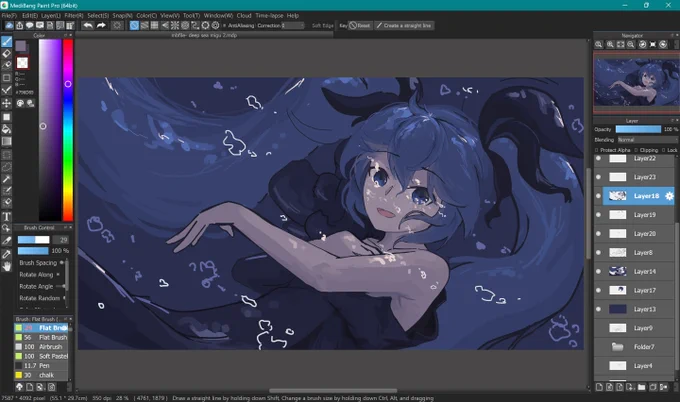Image resolution: width=680 pixels, height=402 pixels.
Task: Toggle visibility of Layer14
Action: 598,271
